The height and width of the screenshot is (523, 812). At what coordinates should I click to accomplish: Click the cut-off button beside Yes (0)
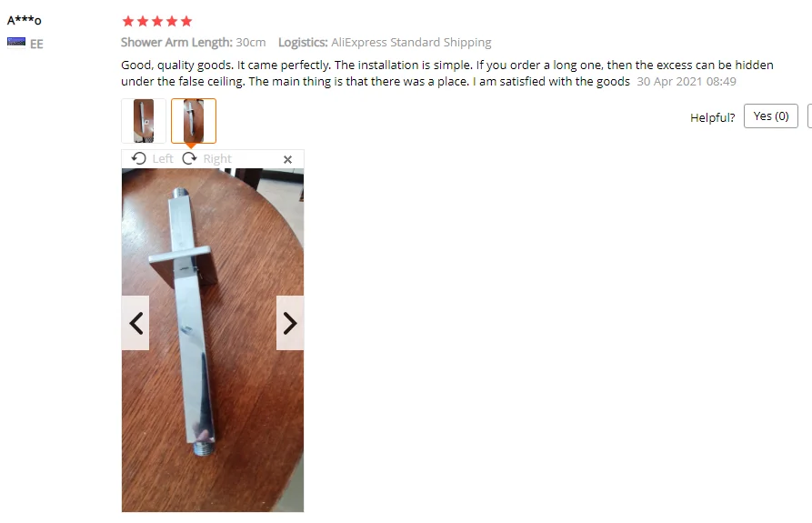click(810, 116)
